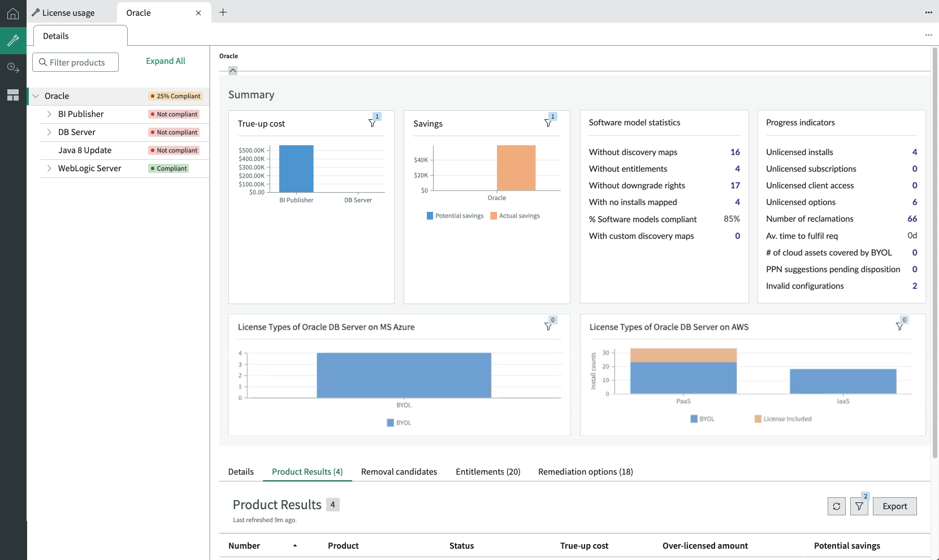Open AWS license chart filter icon
Image resolution: width=939 pixels, height=560 pixels.
899,327
